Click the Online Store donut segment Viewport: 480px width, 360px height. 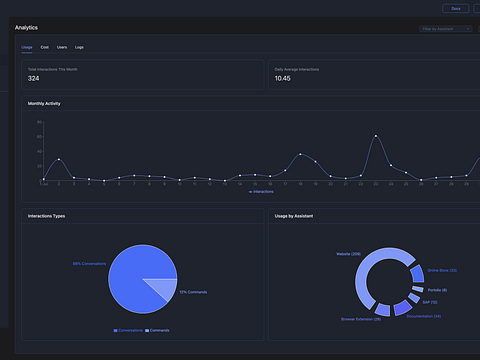click(417, 274)
